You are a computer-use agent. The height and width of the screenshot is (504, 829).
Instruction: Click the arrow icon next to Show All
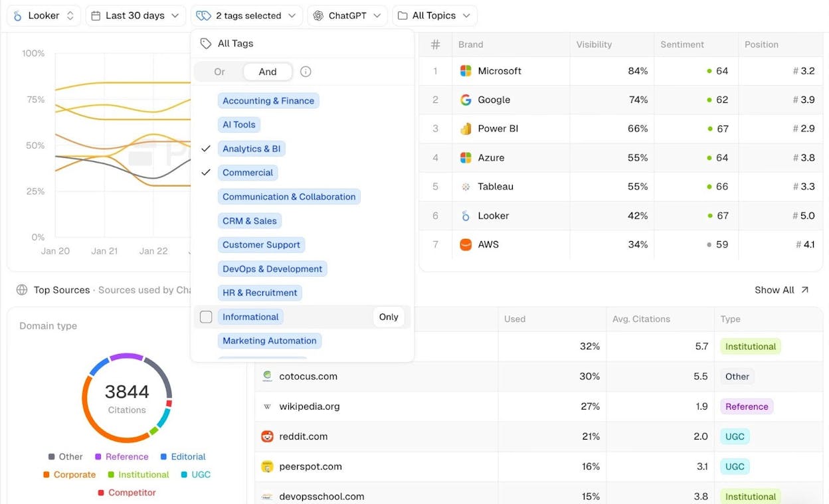tap(805, 290)
